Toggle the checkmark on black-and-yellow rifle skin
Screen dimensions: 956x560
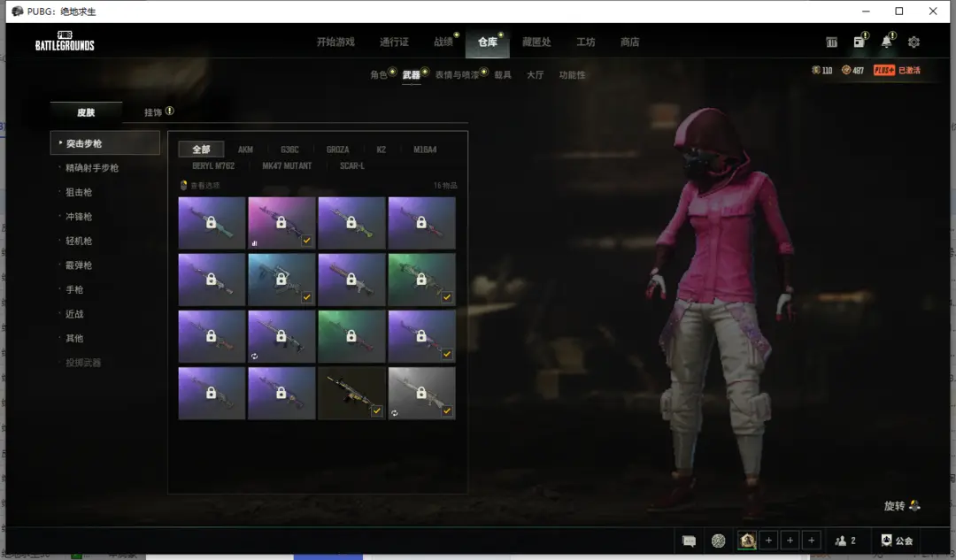377,410
